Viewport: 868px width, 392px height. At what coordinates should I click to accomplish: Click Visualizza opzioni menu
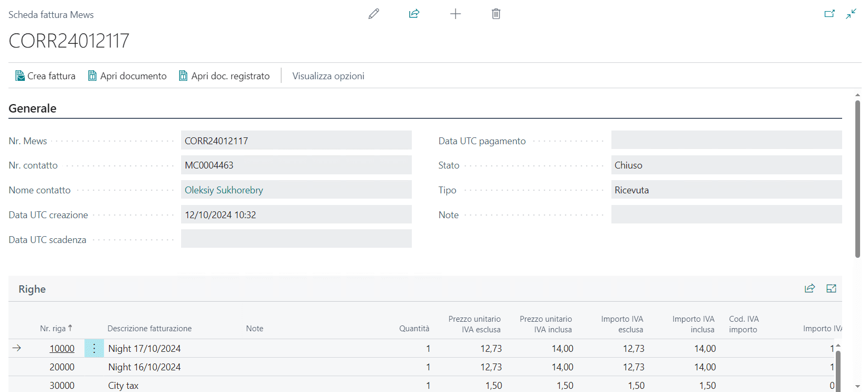pos(328,76)
